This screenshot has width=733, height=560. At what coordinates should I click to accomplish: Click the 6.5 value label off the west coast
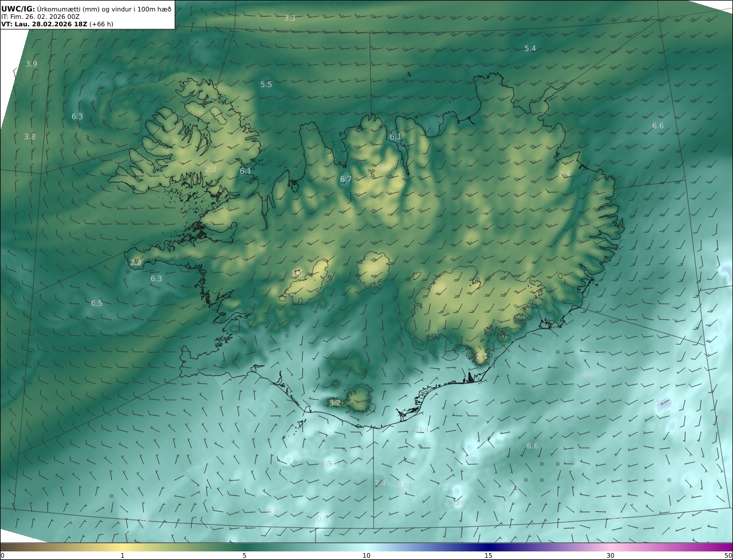97,303
